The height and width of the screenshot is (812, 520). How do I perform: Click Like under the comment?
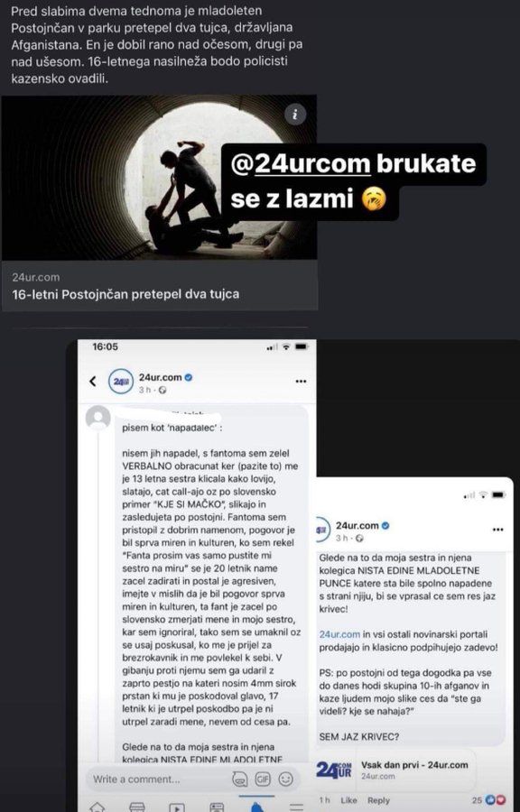tap(348, 800)
